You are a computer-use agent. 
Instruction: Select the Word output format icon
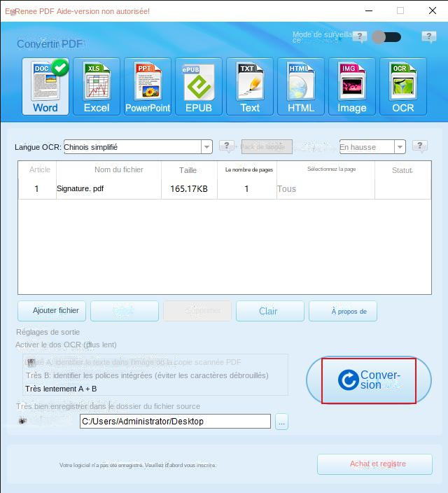click(45, 86)
